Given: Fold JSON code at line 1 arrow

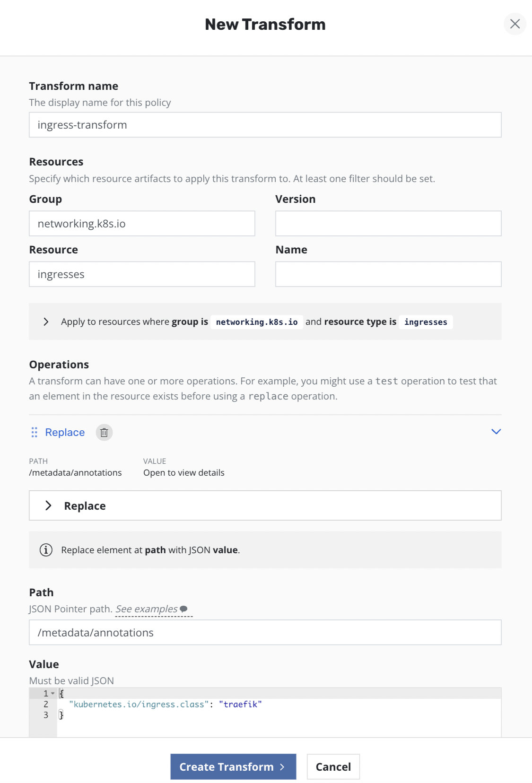Looking at the screenshot, I should tap(53, 694).
